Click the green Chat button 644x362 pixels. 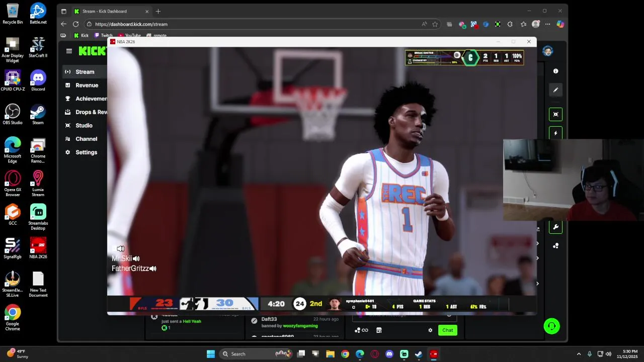[447, 330]
